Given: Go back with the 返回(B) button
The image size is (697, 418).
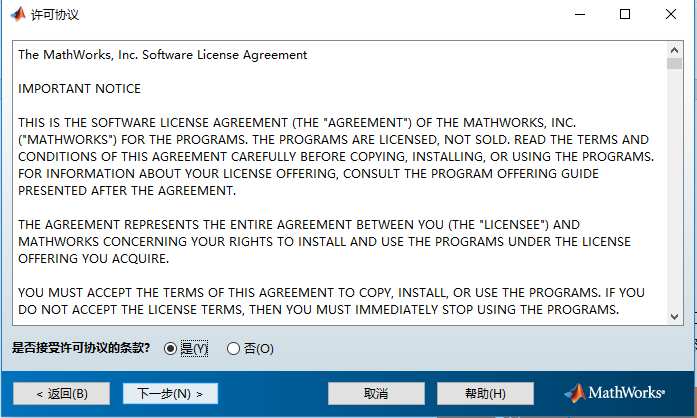Looking at the screenshot, I should (x=61, y=393).
